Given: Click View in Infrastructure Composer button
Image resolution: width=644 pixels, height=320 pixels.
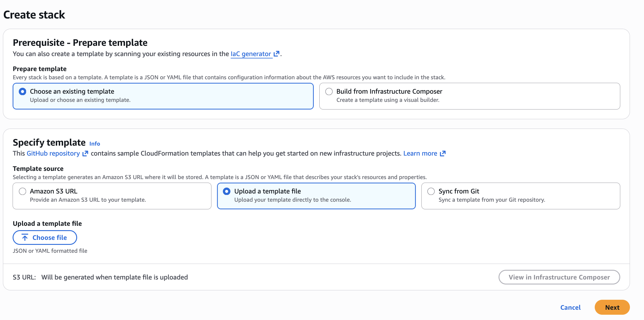Looking at the screenshot, I should pyautogui.click(x=559, y=277).
